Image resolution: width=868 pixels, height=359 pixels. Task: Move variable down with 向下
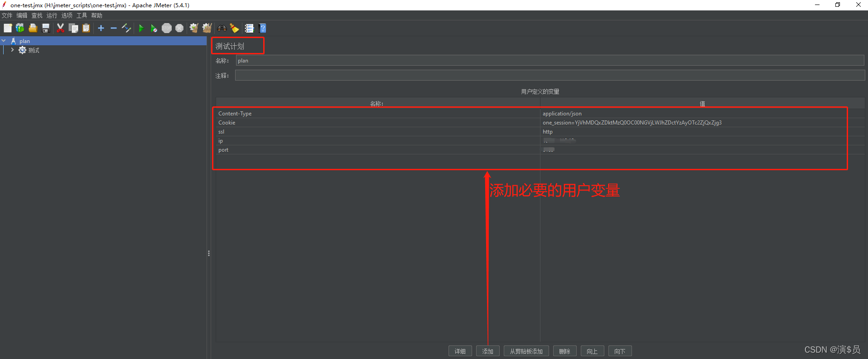[620, 351]
